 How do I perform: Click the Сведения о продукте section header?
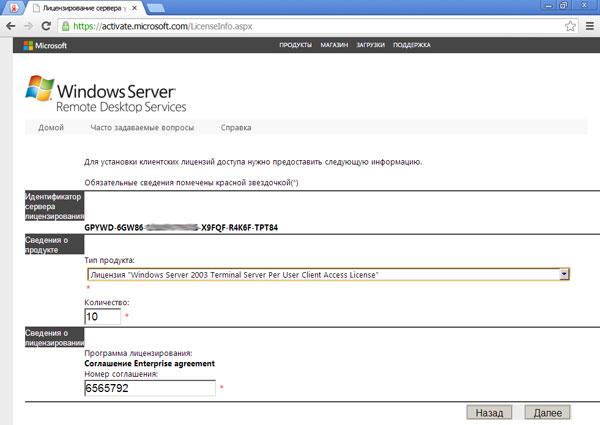click(55, 244)
